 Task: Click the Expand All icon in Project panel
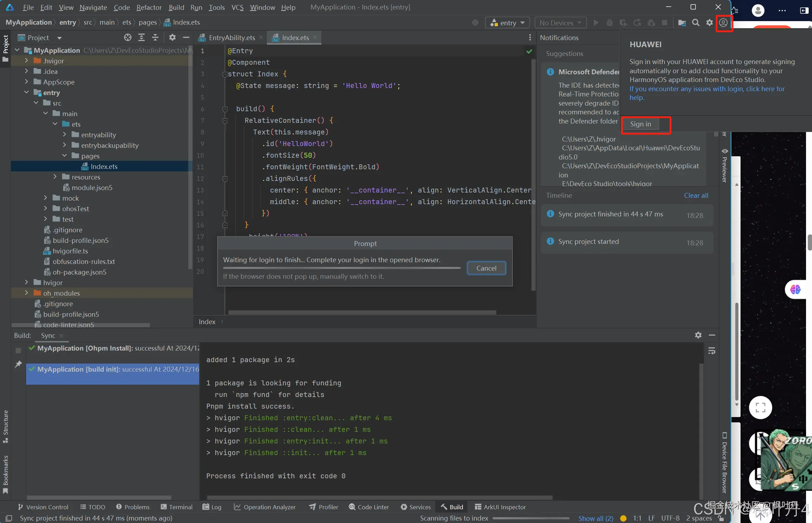click(x=141, y=38)
